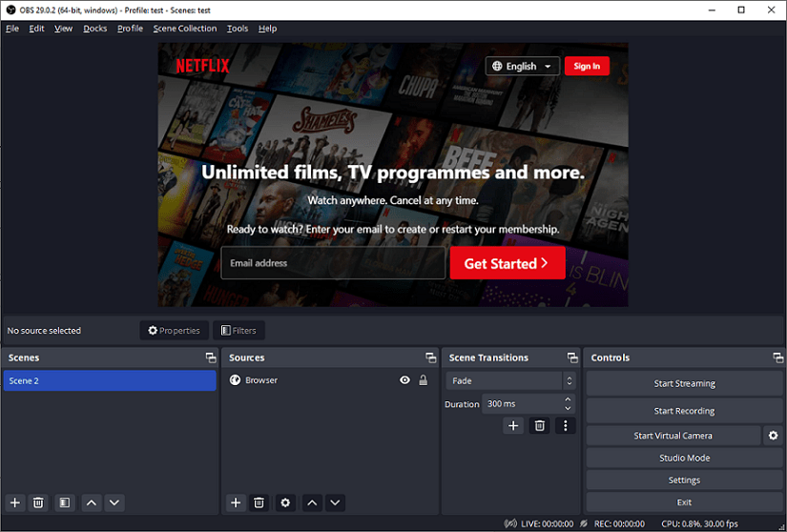Viewport: 787px width, 532px height.
Task: Open the Tools menu
Action: [238, 29]
